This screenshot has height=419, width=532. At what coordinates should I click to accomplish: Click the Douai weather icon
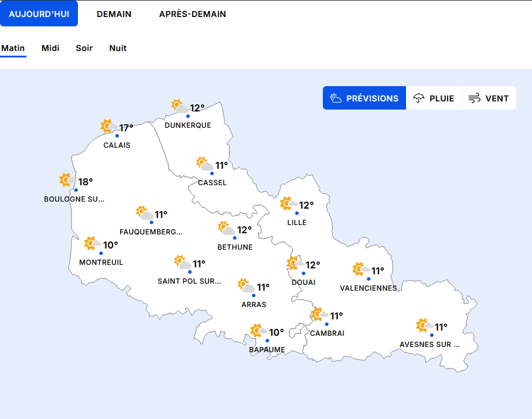click(x=295, y=263)
